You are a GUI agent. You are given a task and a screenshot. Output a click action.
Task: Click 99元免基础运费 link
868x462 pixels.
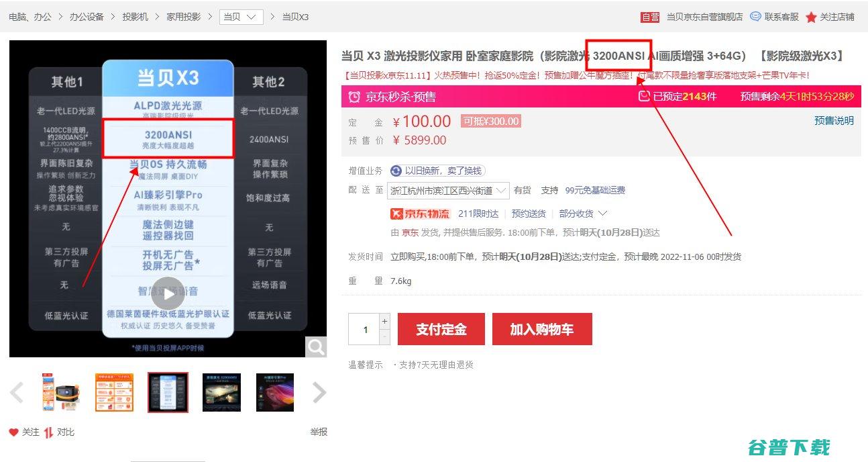595,191
